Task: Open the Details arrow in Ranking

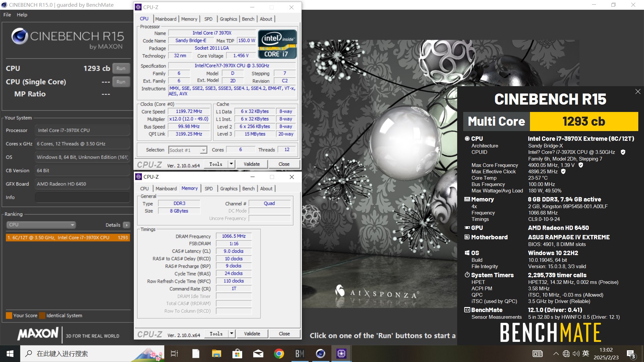Action: [126, 225]
